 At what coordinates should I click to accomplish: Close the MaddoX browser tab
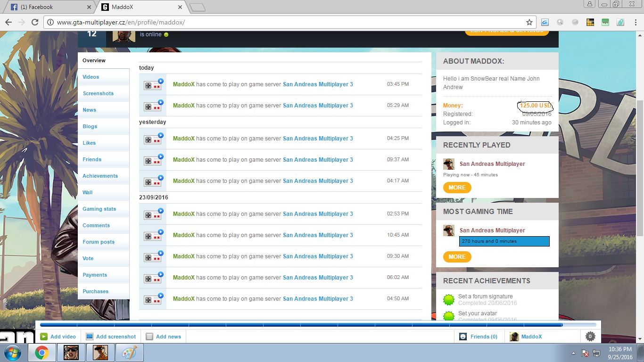180,7
